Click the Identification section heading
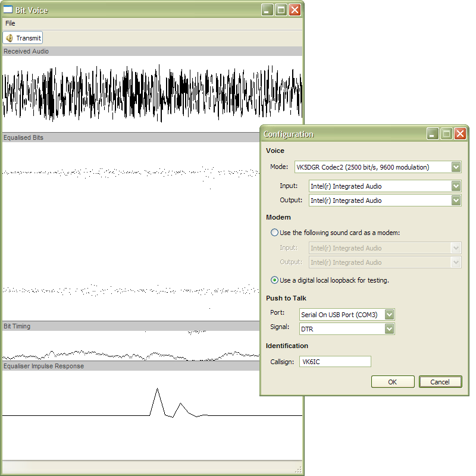Image resolution: width=476 pixels, height=476 pixels. click(287, 346)
